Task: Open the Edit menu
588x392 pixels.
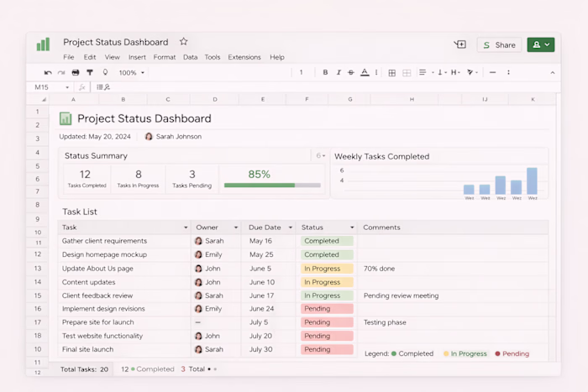Action: 90,57
